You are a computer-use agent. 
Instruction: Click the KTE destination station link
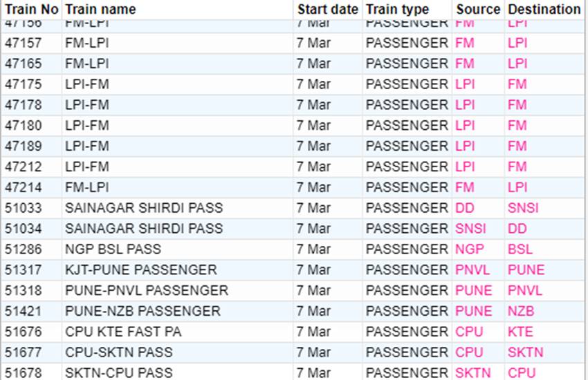click(520, 332)
